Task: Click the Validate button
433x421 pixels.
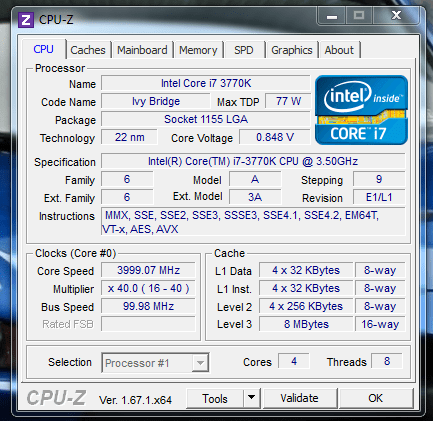Action: [300, 398]
